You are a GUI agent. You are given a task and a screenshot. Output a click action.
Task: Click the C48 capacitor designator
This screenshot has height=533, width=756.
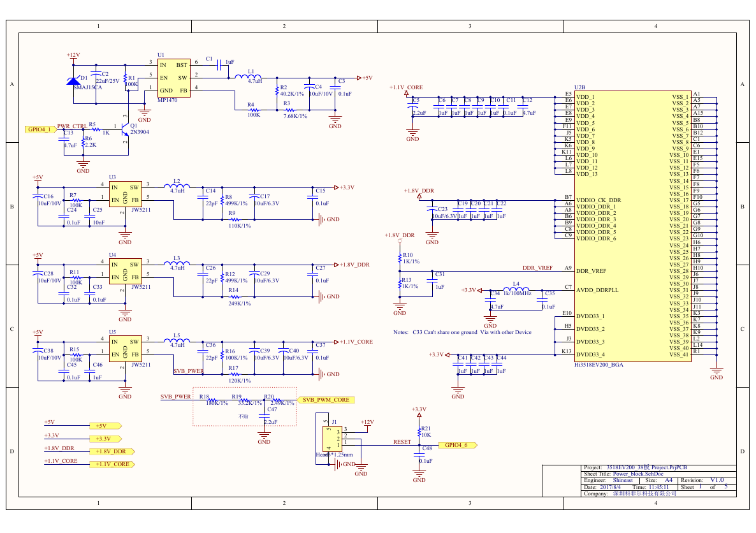click(427, 448)
